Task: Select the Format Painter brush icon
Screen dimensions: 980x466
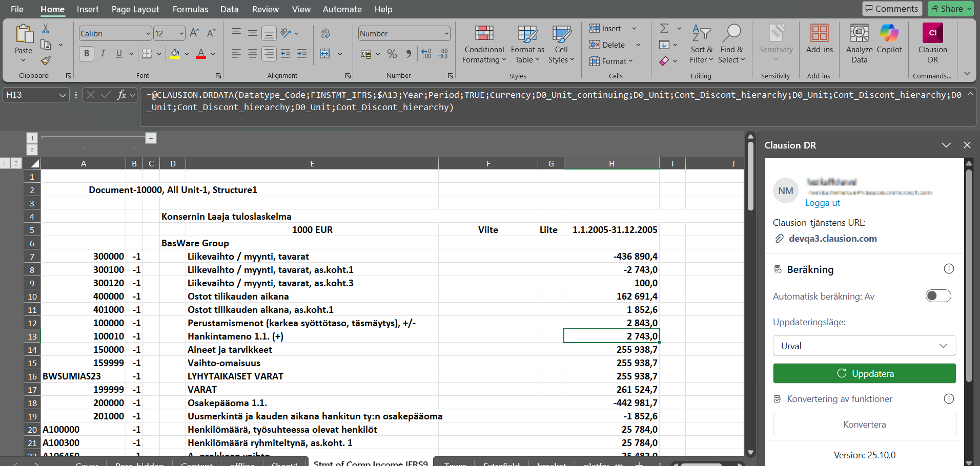Action: coord(46,60)
